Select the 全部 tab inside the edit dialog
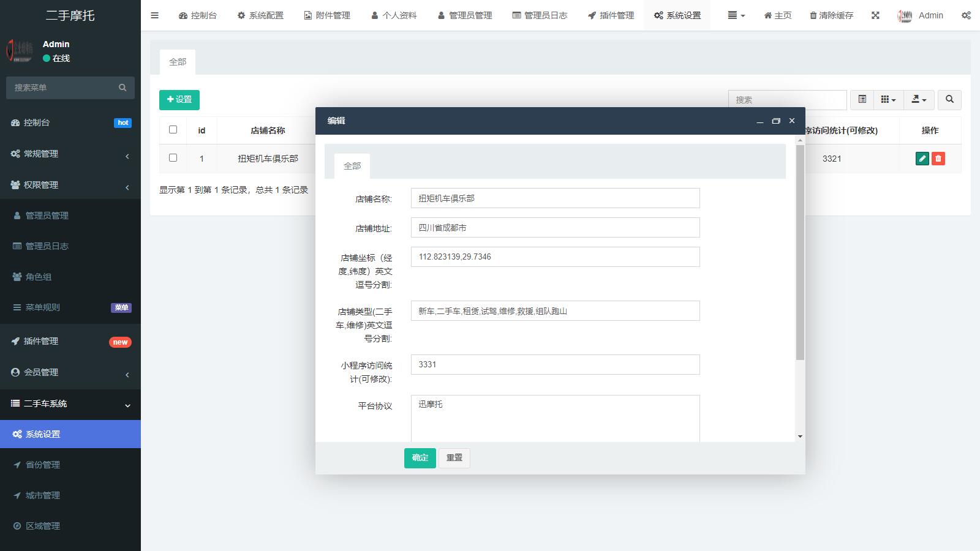 coord(351,165)
